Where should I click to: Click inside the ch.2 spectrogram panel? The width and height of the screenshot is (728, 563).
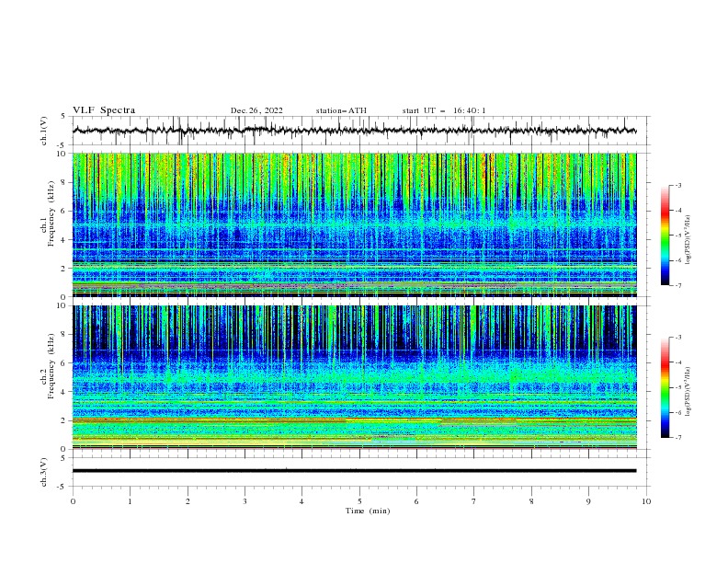point(354,377)
